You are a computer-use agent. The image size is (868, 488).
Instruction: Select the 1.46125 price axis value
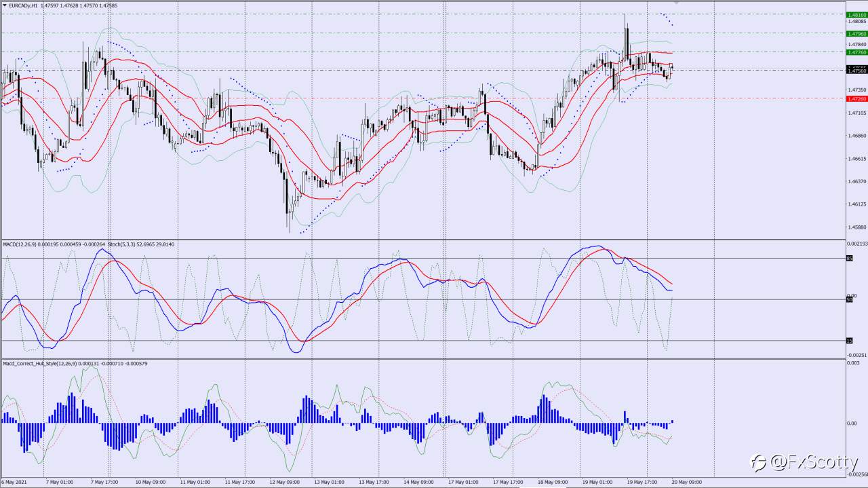tap(856, 204)
